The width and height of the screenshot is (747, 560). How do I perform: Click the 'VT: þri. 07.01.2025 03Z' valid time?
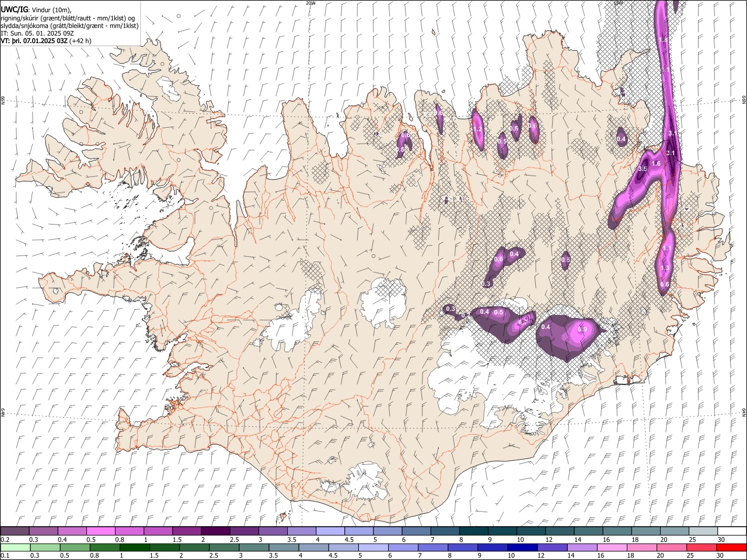click(34, 41)
